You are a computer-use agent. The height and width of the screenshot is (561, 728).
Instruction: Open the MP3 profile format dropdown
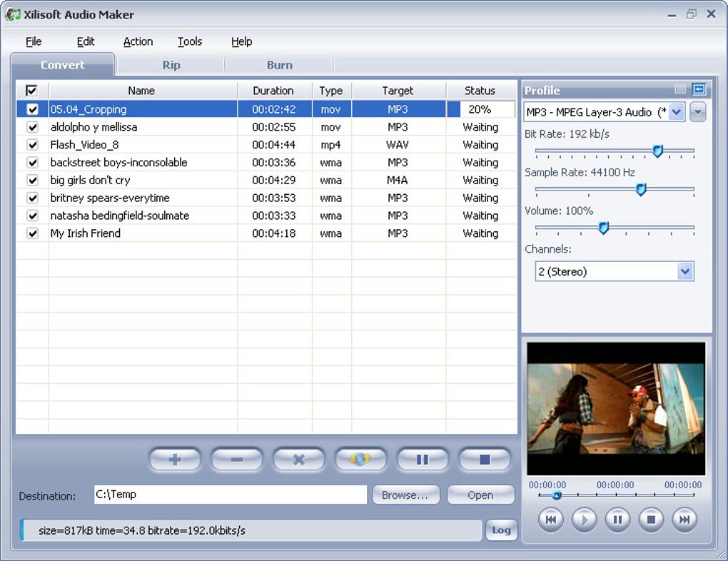(x=677, y=112)
